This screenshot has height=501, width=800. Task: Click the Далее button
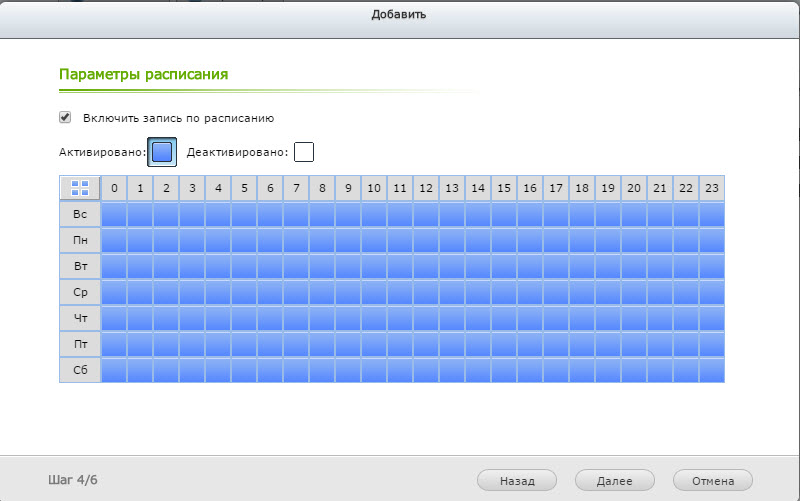coord(614,481)
